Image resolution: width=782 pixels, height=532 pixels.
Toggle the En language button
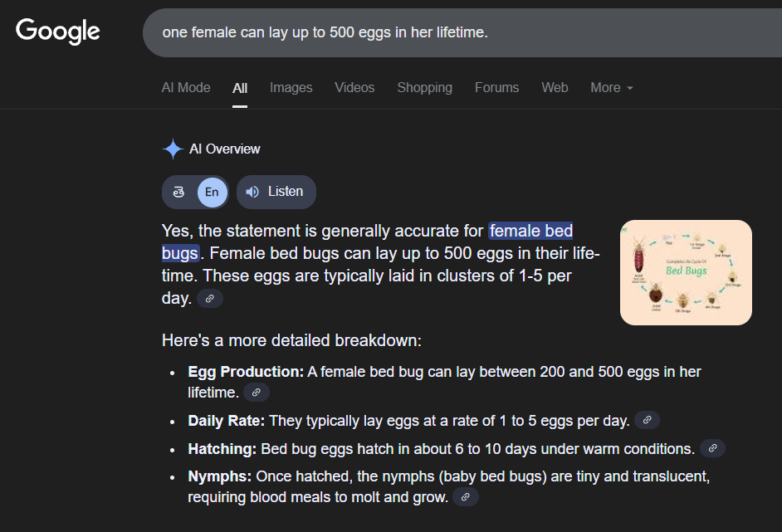tap(210, 192)
